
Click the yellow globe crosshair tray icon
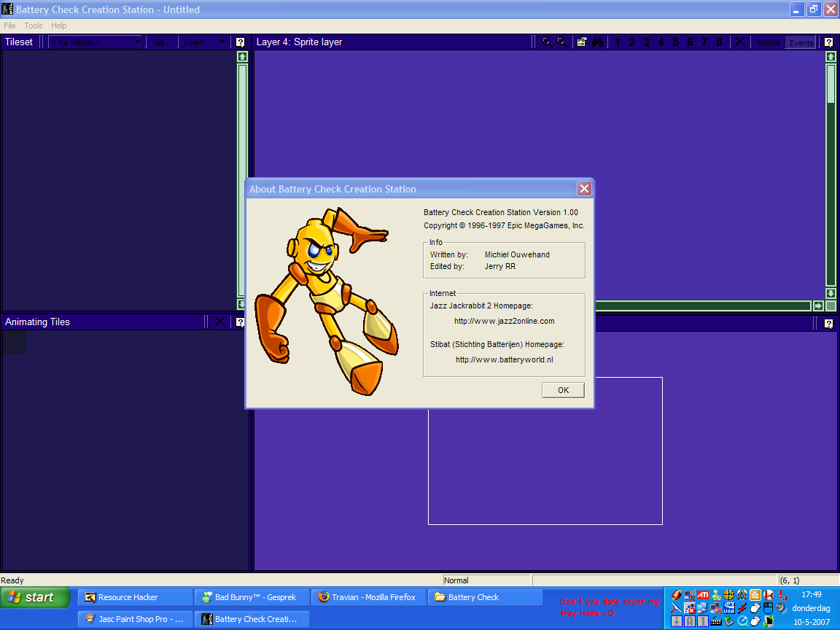click(x=729, y=595)
